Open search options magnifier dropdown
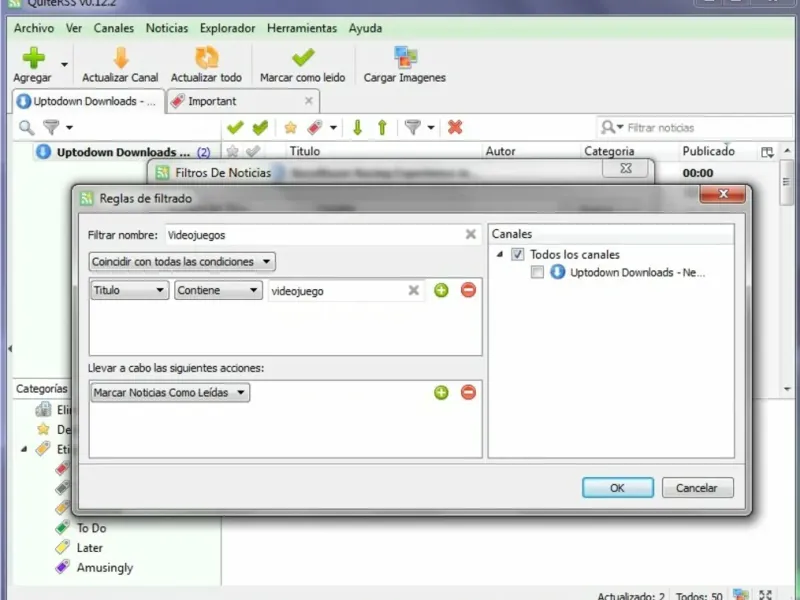Image resolution: width=800 pixels, height=600 pixels. (612, 127)
